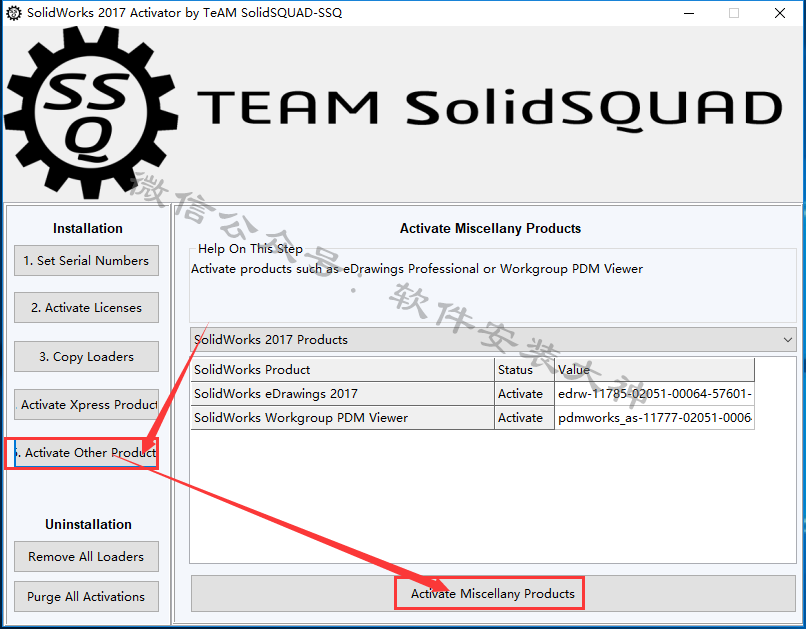Select SolidWorks Workgroup PDM Viewer row name

pos(342,418)
